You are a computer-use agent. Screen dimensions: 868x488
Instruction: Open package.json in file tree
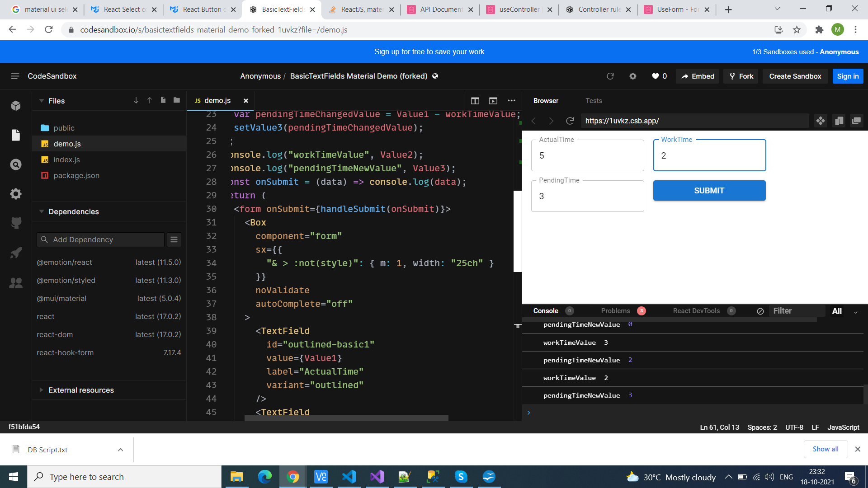pos(76,175)
